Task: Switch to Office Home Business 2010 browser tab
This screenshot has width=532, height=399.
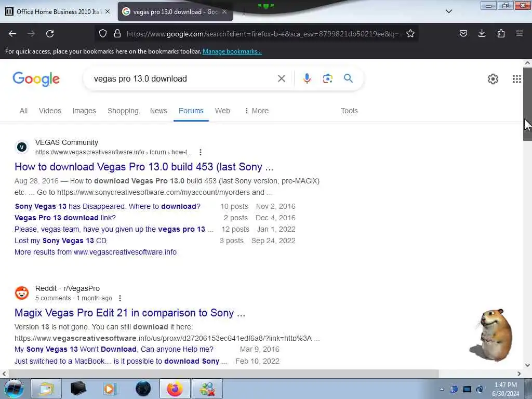Action: click(x=58, y=11)
